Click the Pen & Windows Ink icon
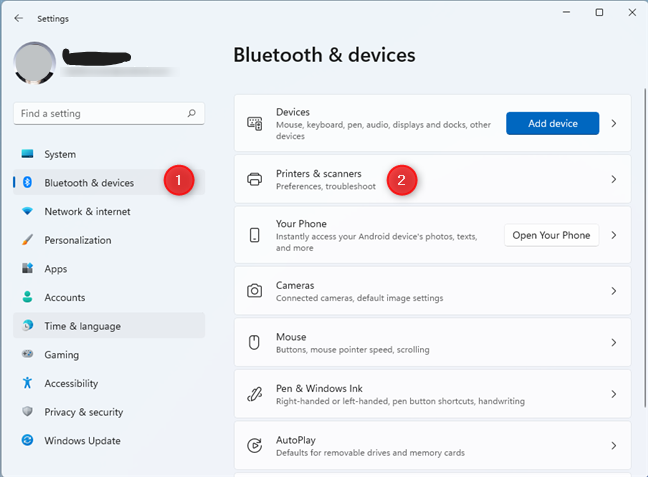The height and width of the screenshot is (477, 648). (255, 394)
